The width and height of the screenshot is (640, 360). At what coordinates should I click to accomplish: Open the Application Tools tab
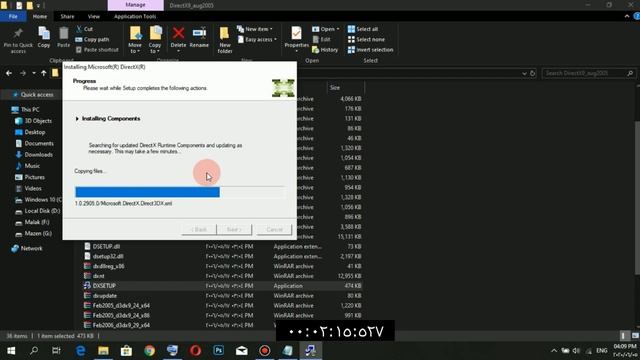tap(135, 16)
